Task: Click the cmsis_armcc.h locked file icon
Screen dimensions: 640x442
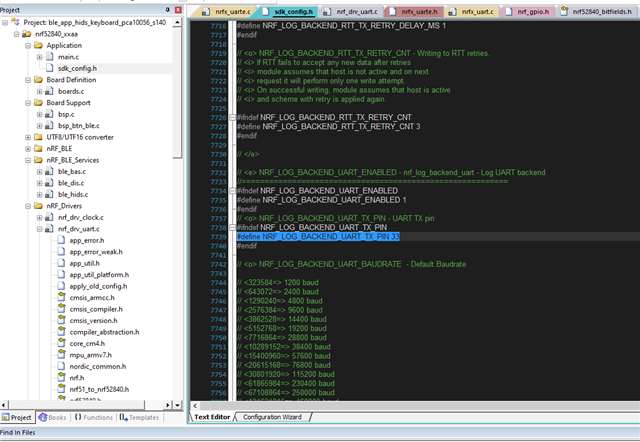Action: [x=61, y=297]
